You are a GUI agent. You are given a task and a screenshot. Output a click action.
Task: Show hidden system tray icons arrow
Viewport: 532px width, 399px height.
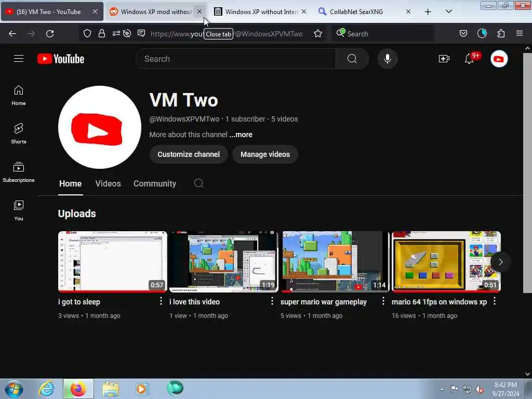point(442,389)
